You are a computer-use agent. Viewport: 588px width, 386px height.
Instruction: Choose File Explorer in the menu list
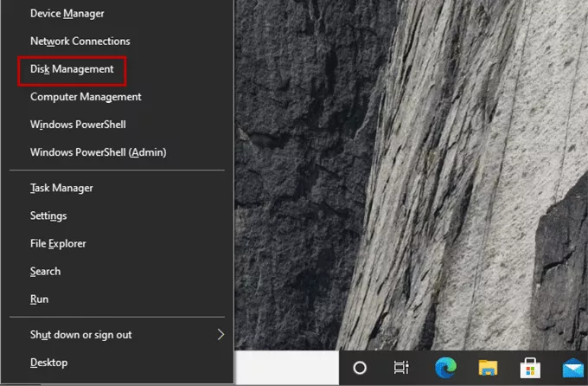click(58, 243)
